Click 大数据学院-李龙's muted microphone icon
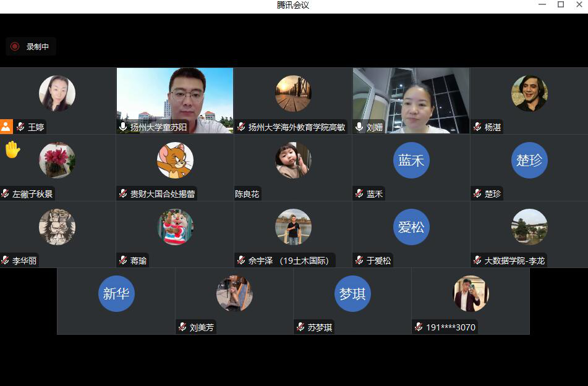This screenshot has width=588, height=386. [x=477, y=260]
